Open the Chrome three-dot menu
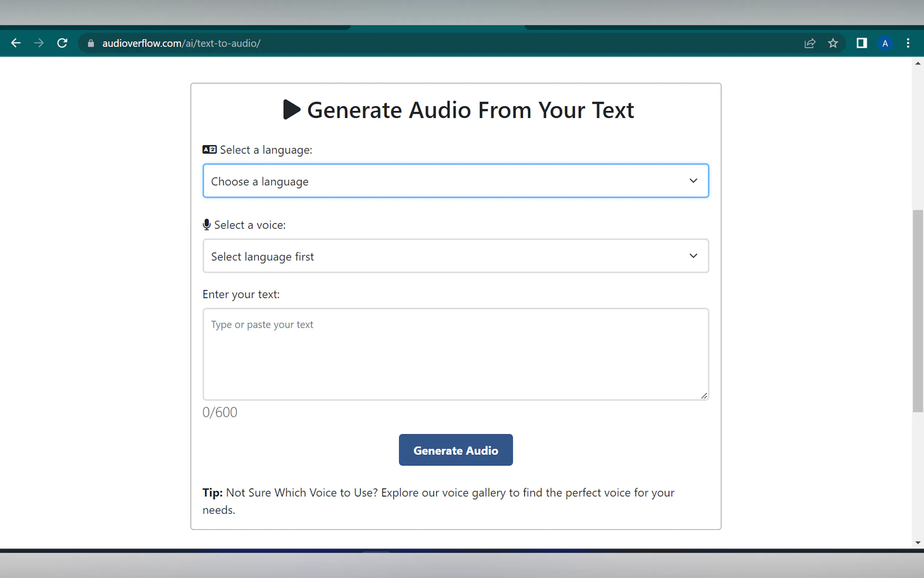This screenshot has width=924, height=578. (x=908, y=43)
